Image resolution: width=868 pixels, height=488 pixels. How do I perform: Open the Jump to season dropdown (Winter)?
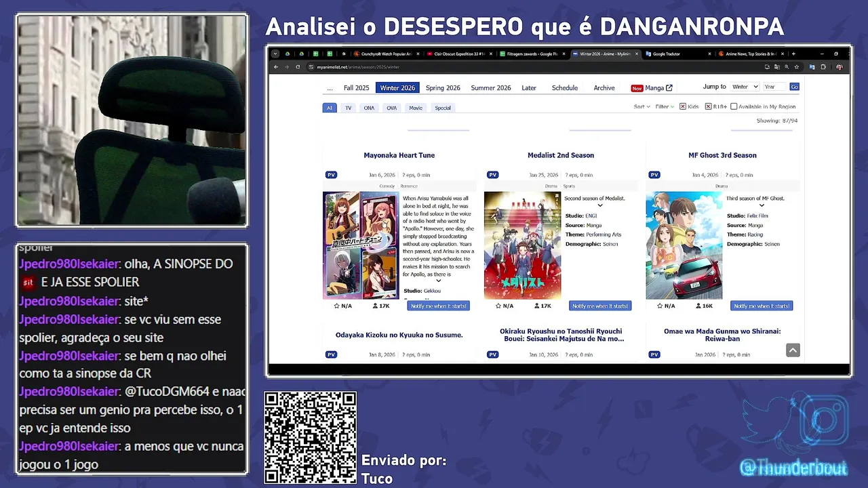click(744, 87)
